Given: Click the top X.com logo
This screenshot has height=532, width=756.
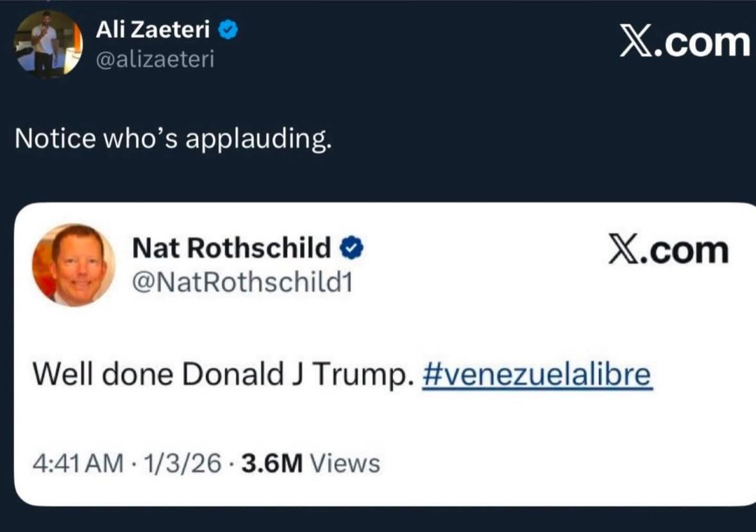Looking at the screenshot, I should pyautogui.click(x=685, y=42).
